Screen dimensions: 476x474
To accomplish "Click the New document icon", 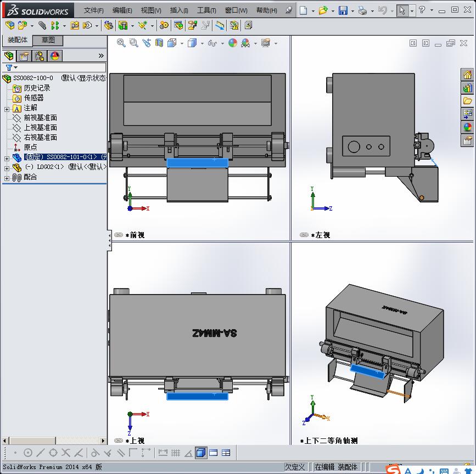I will pyautogui.click(x=303, y=10).
